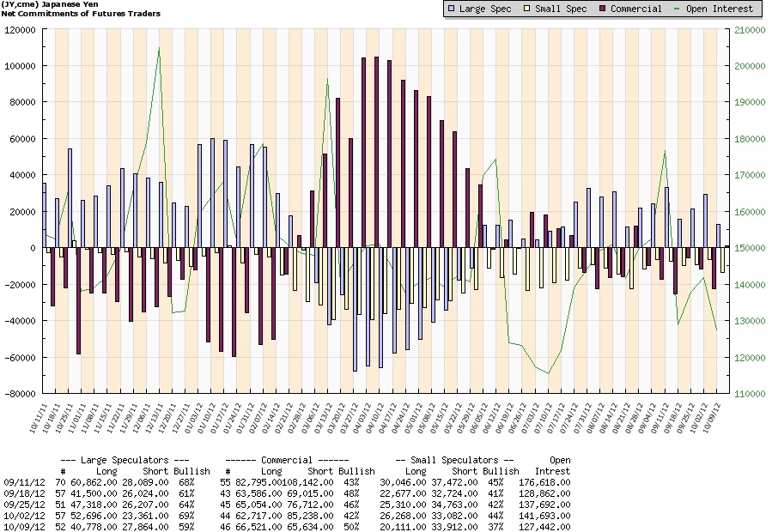The image size is (772, 532).
Task: Click the 12/13/11 date on the x-axis
Action: pyautogui.click(x=155, y=418)
